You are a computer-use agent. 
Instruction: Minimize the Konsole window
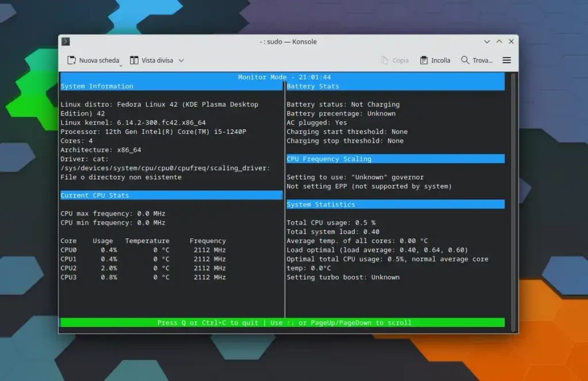pos(487,42)
